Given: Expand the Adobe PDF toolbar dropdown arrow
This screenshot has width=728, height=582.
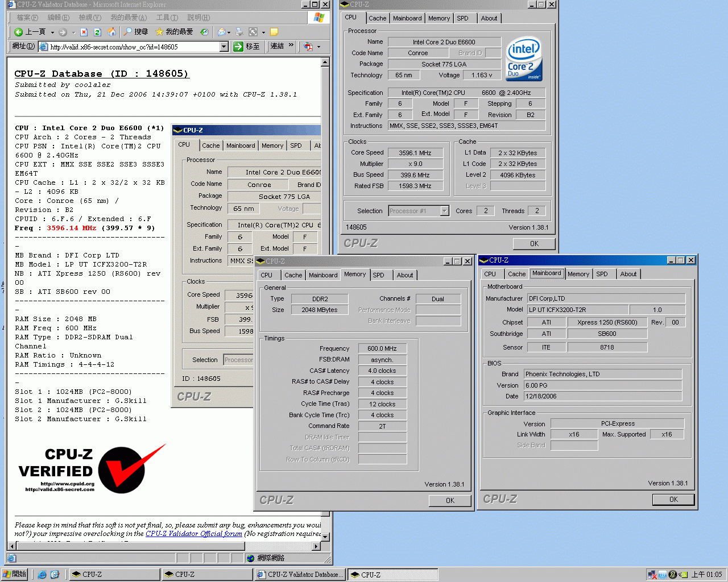Looking at the screenshot, I should (x=318, y=47).
